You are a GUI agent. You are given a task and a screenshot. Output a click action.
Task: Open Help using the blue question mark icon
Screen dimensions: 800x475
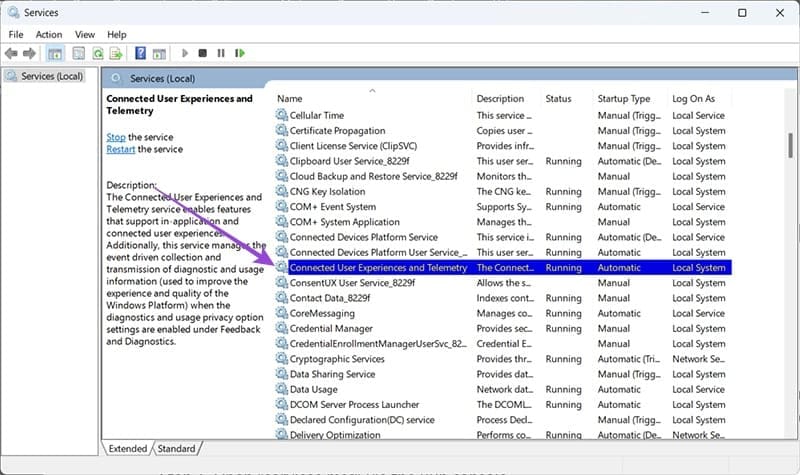tap(141, 53)
